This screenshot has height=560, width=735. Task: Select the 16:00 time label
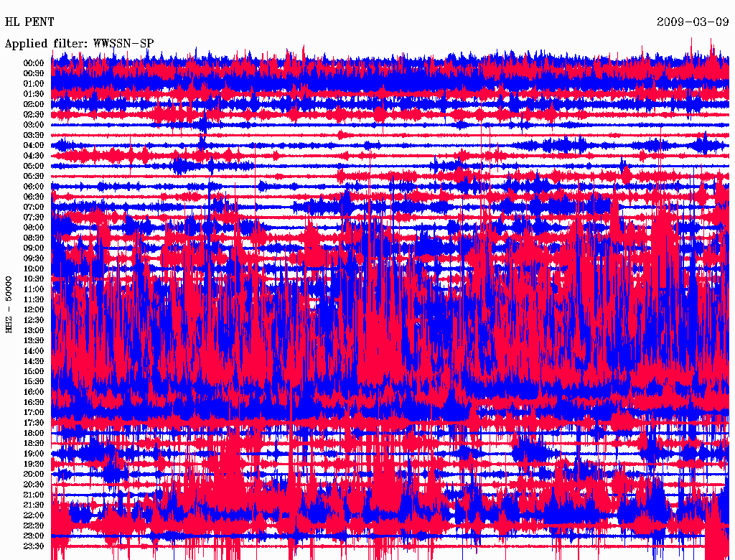tap(34, 392)
